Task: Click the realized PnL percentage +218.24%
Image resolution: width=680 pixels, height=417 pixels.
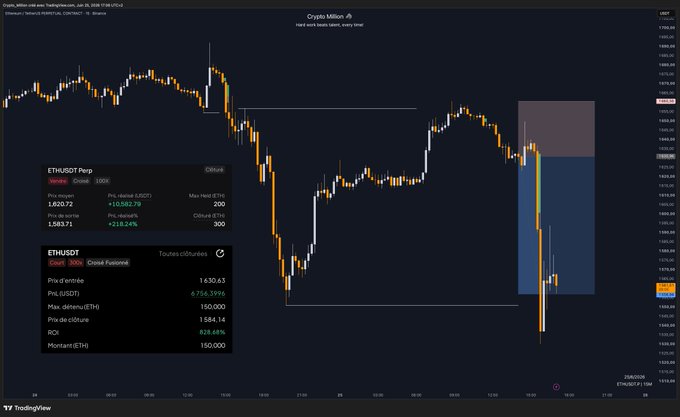Action: [123, 224]
